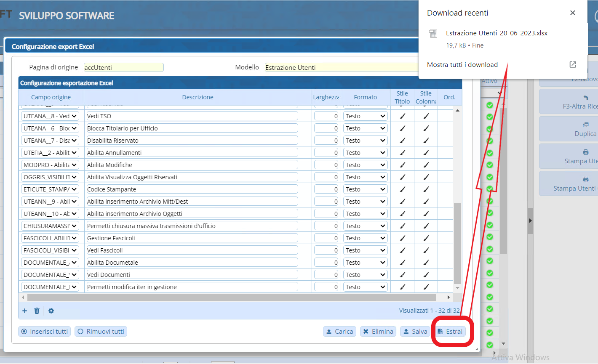Click the Codice Stampante description field
The image size is (598, 364).
point(192,189)
